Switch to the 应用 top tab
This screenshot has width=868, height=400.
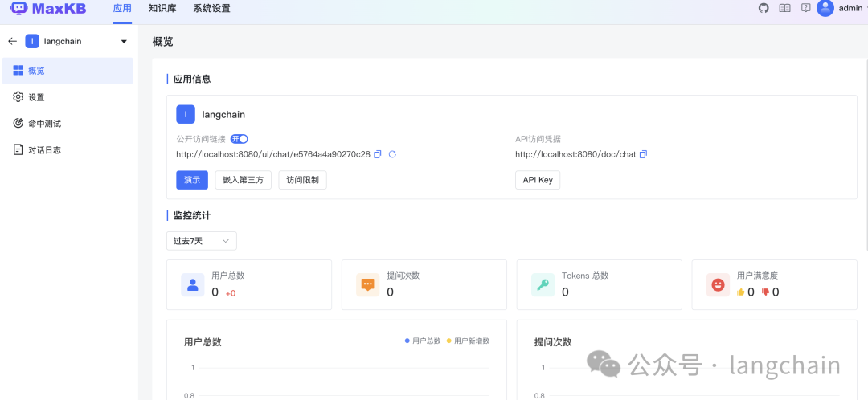pyautogui.click(x=122, y=8)
